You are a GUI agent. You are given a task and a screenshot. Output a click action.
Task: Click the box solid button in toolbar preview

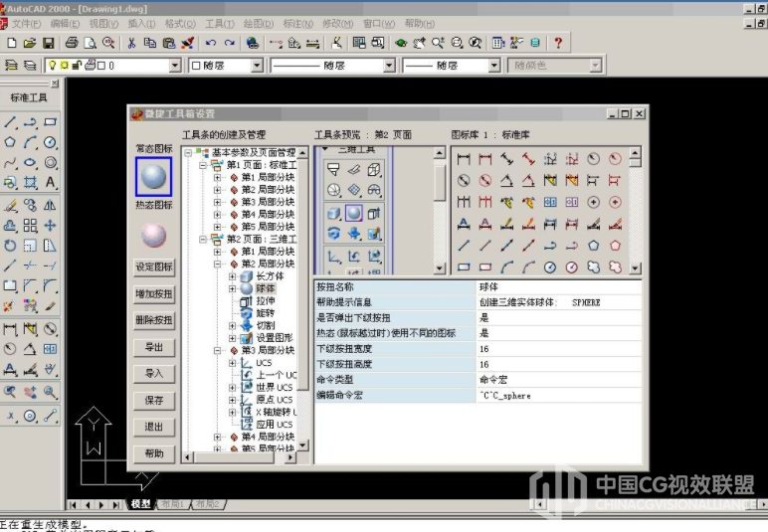[x=333, y=214]
